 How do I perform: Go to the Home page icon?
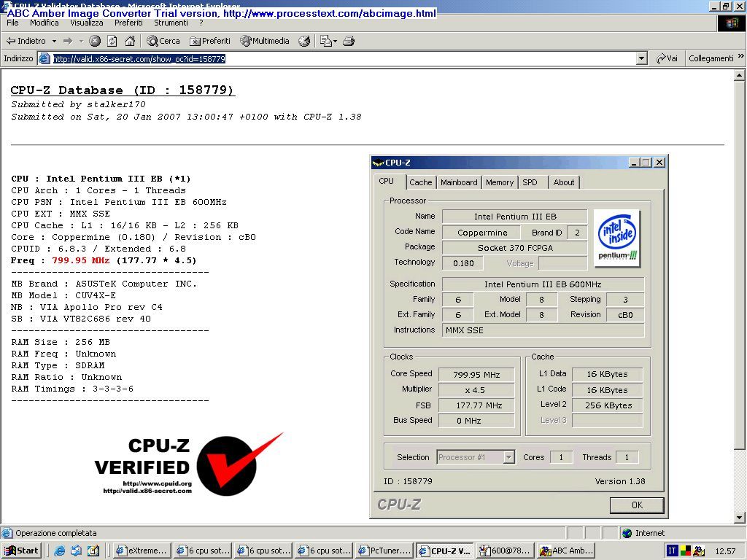(130, 41)
